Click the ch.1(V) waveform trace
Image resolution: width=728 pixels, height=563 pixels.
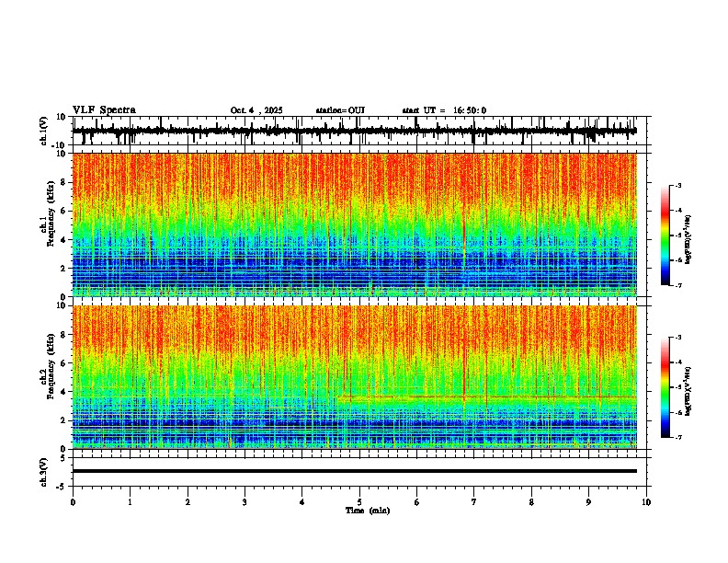point(355,131)
